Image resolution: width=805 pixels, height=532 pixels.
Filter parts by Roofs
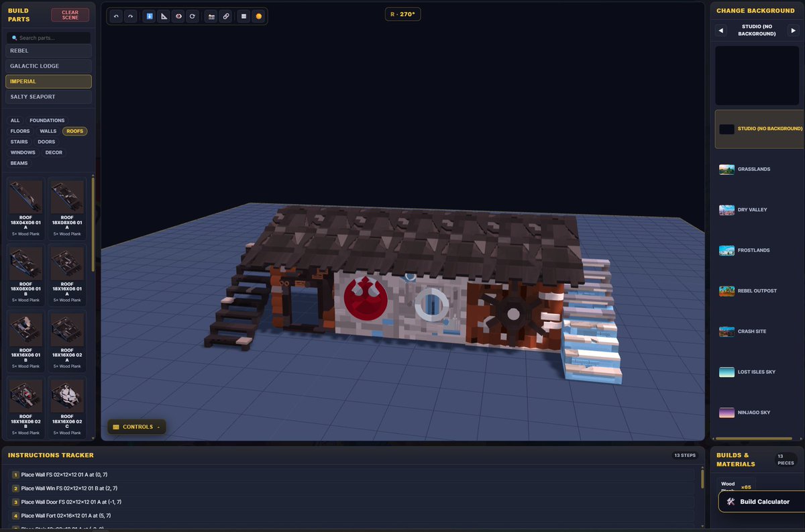pyautogui.click(x=75, y=131)
